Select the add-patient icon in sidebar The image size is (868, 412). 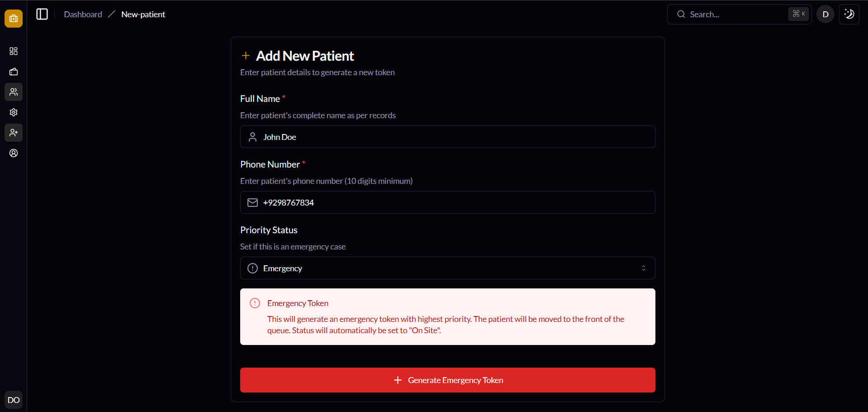point(14,133)
